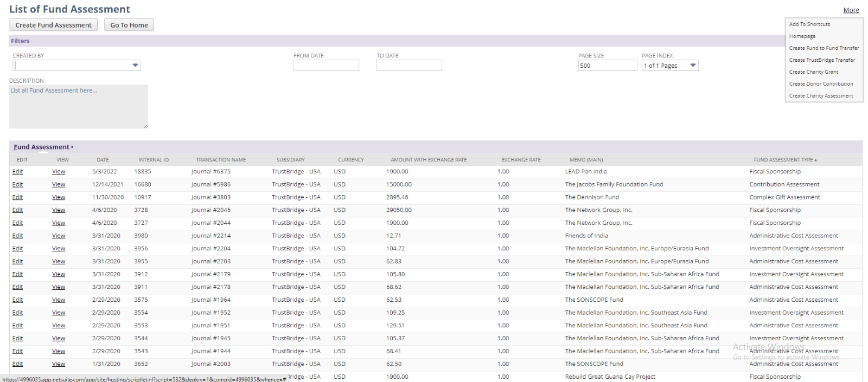Select Create Donor Contribution menu item
Viewport: 868px width, 382px height.
[821, 84]
